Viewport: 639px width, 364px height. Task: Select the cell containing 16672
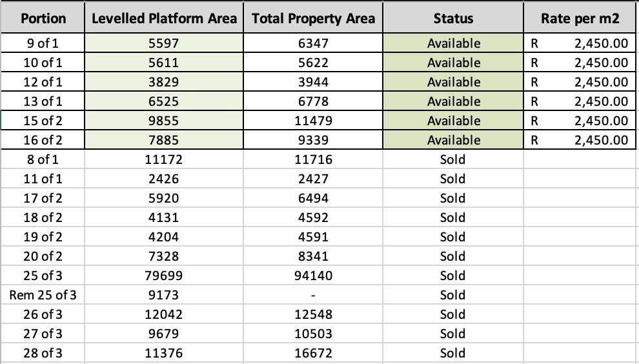coord(313,353)
